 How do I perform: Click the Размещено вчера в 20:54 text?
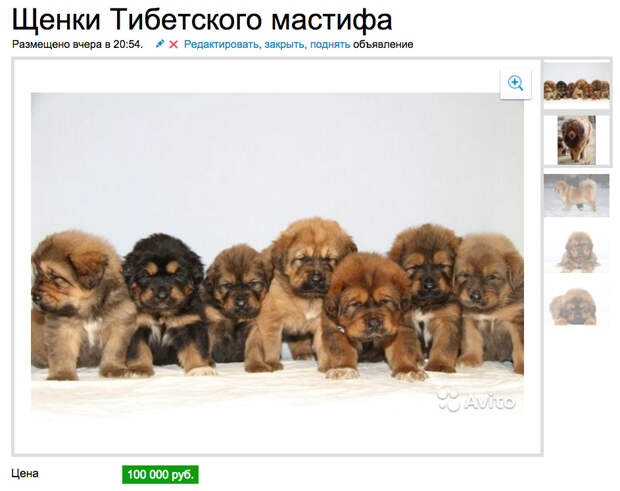click(x=78, y=44)
